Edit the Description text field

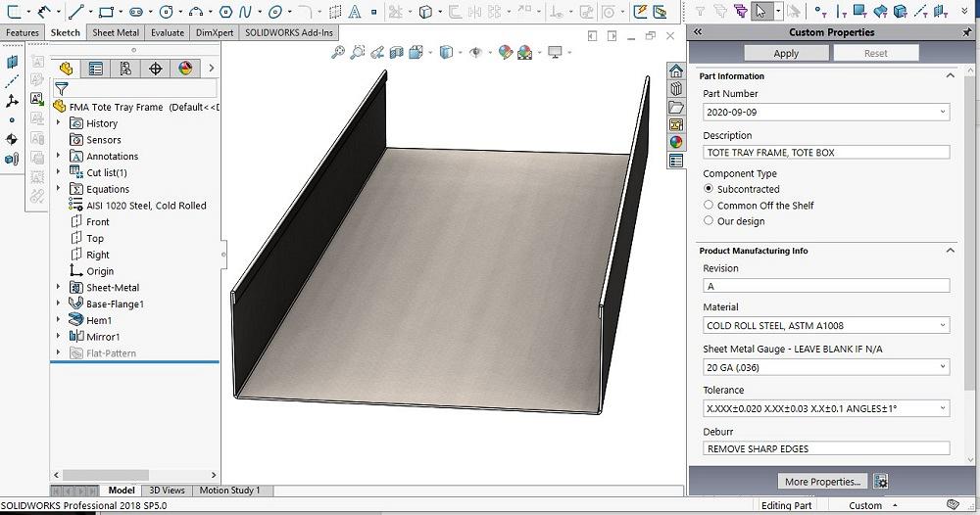click(826, 153)
